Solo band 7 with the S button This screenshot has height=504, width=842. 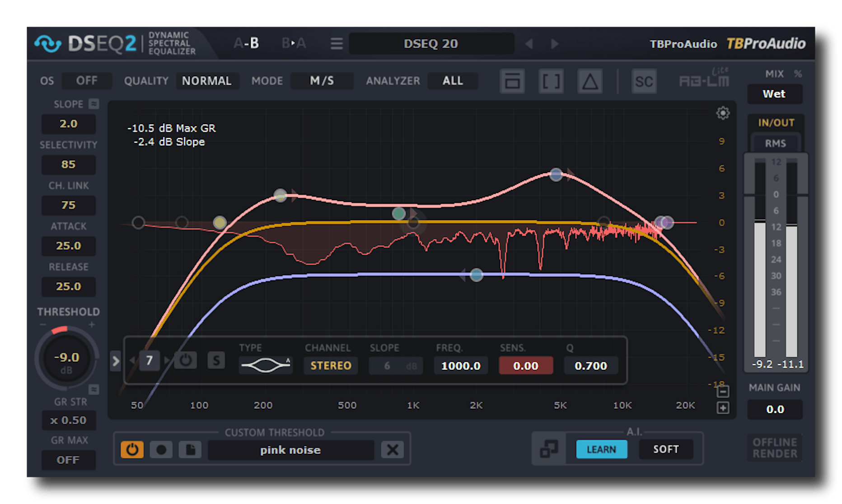[x=216, y=360]
